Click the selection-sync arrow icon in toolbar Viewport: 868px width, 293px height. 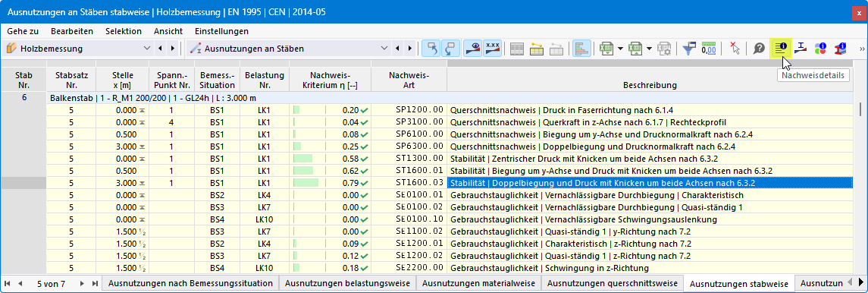(x=431, y=49)
